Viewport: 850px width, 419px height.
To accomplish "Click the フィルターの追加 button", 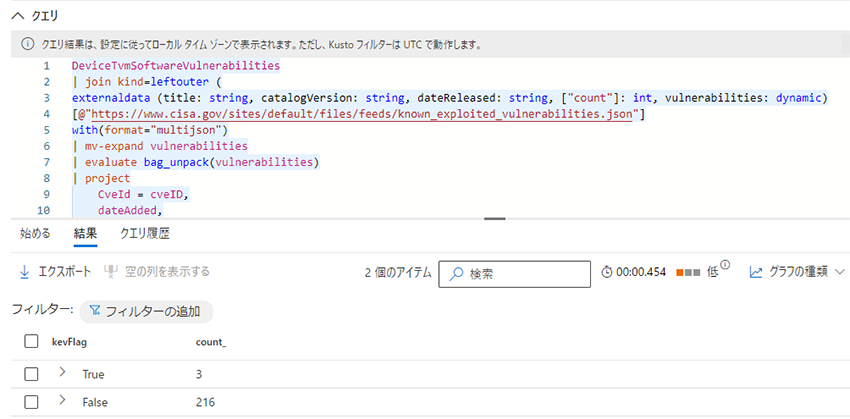I will coord(145,311).
